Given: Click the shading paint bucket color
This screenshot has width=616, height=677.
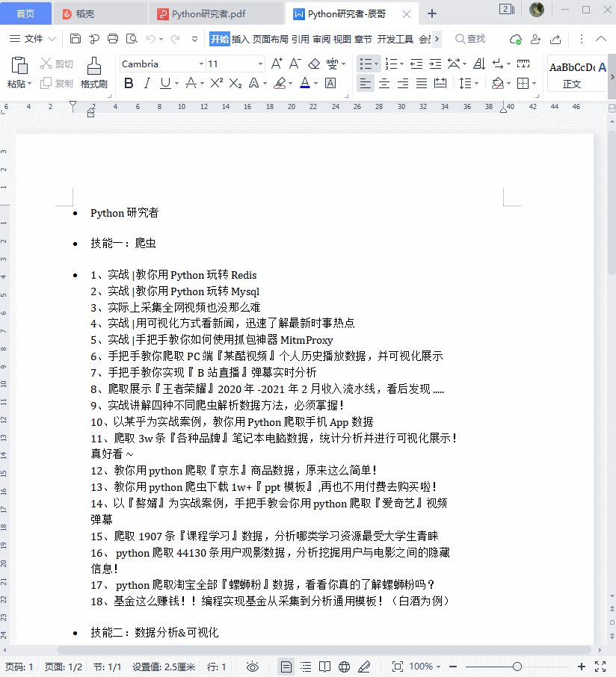Looking at the screenshot, I should pos(498,83).
